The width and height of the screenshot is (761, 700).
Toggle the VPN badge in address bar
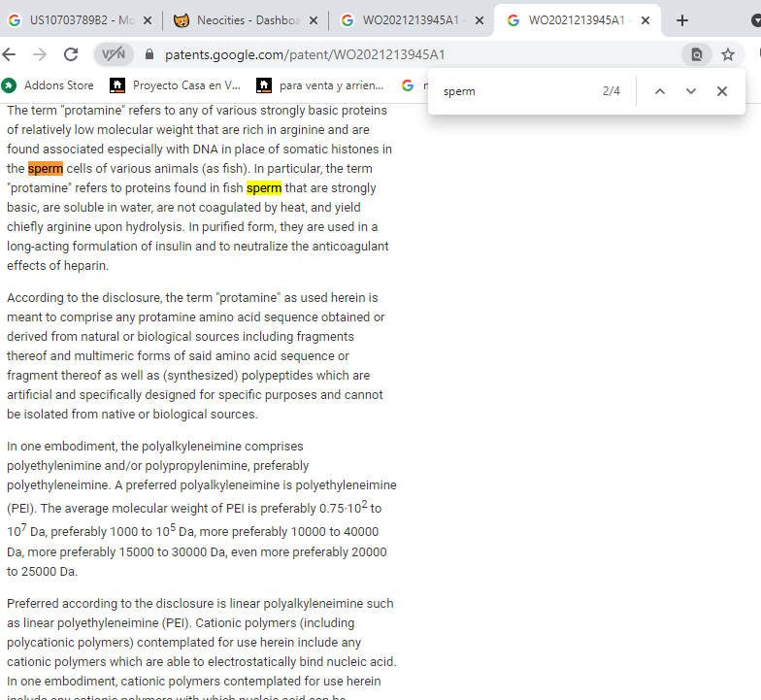pos(114,54)
